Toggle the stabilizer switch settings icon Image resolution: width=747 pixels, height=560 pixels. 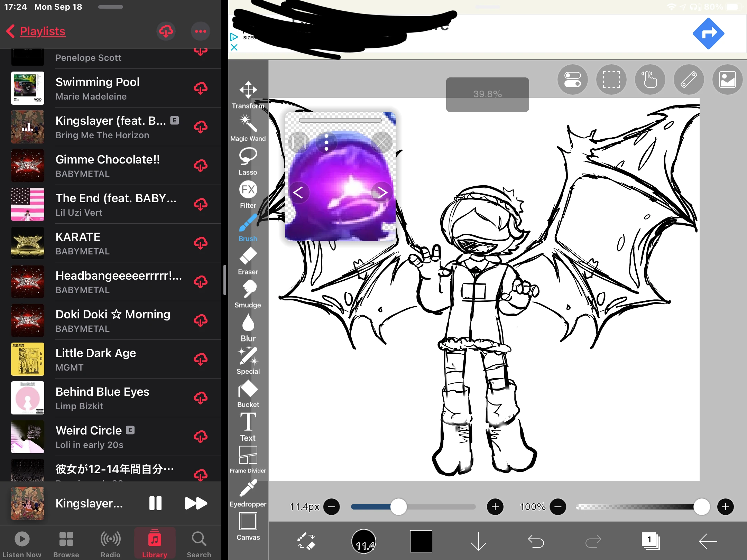pos(572,80)
